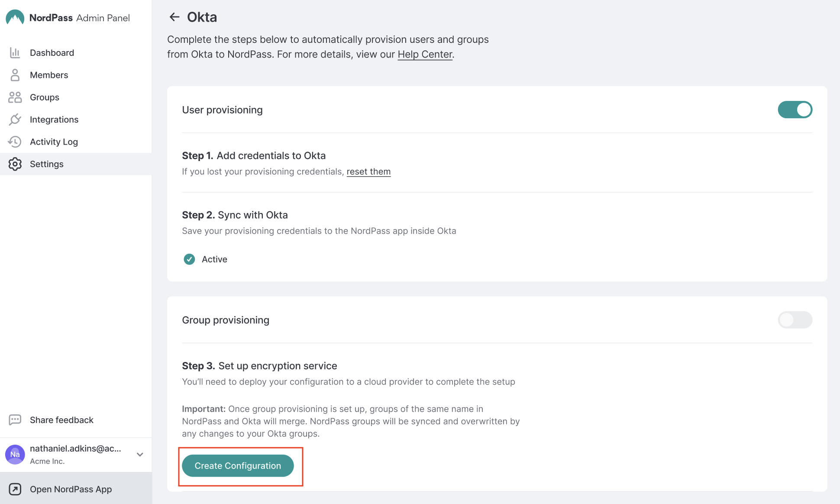Click the Na profile avatar

click(15, 455)
